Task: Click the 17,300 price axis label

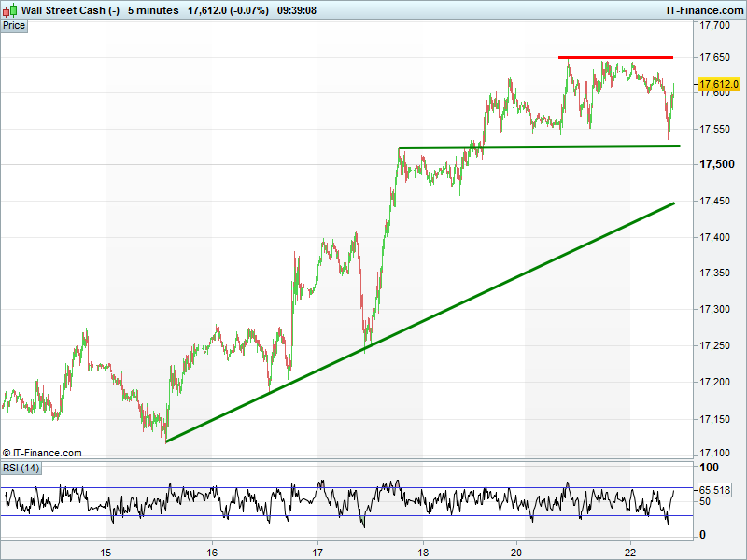Action: [x=714, y=310]
